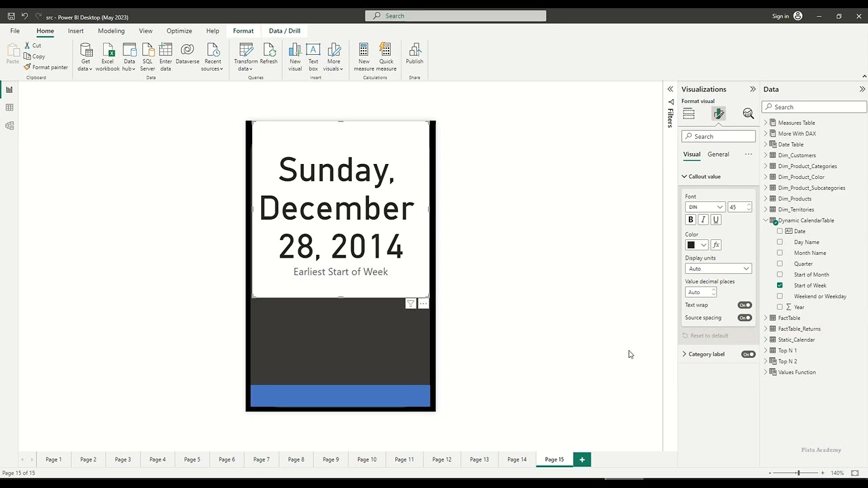Click the font size stepper field
Viewport: 868px width, 488px height.
739,207
